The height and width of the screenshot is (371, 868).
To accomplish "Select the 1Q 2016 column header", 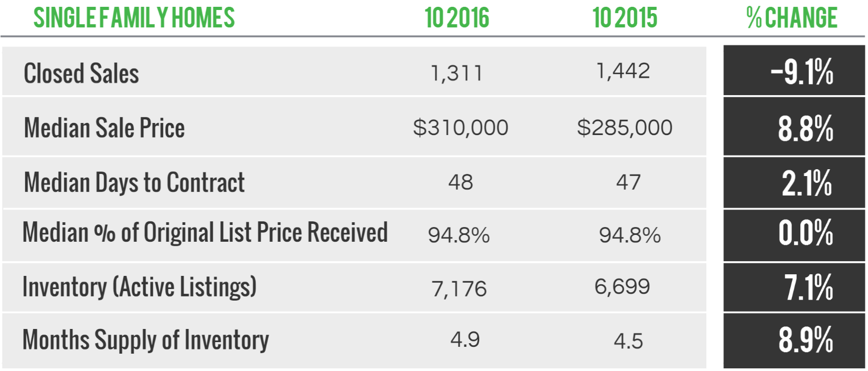I will point(457,17).
